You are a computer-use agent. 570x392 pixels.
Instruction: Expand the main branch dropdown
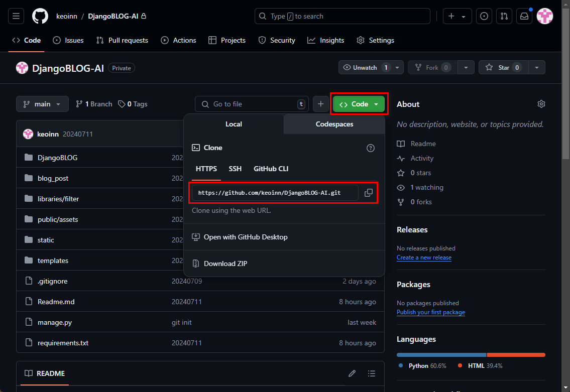42,104
